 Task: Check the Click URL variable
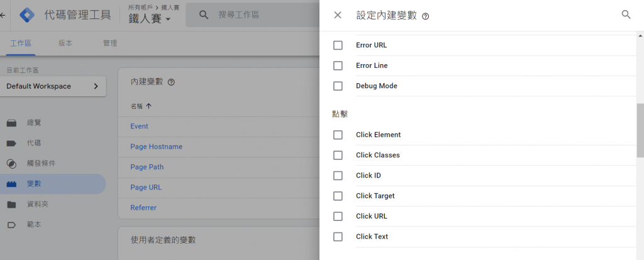click(338, 216)
